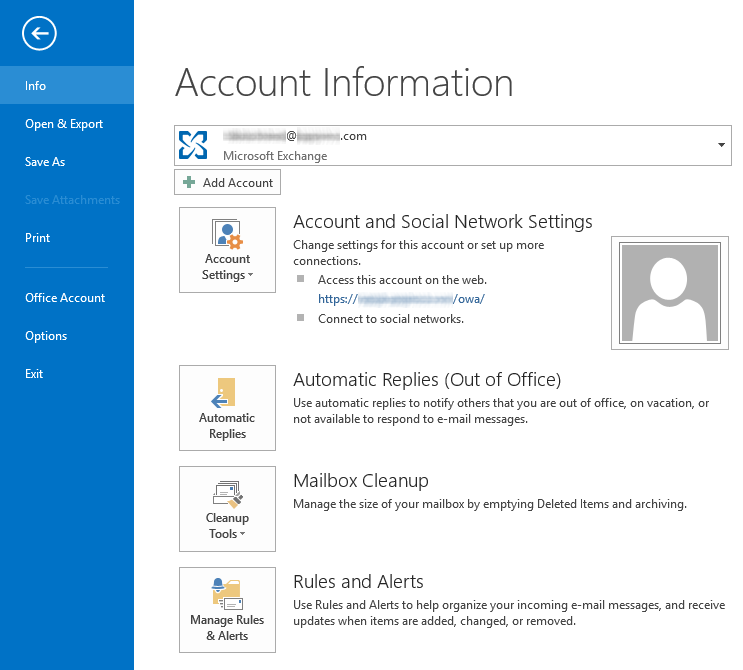The height and width of the screenshot is (670, 743).
Task: Open Outlook Options from the sidebar
Action: pyautogui.click(x=46, y=336)
